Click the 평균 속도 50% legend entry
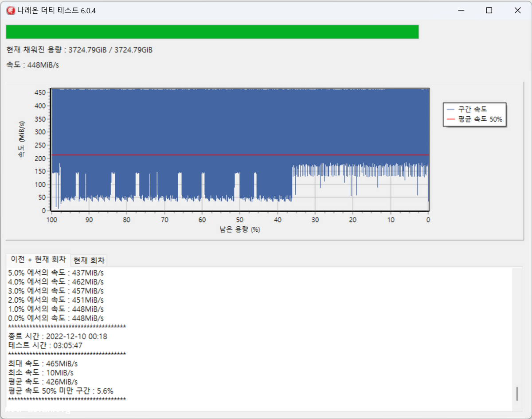 474,119
